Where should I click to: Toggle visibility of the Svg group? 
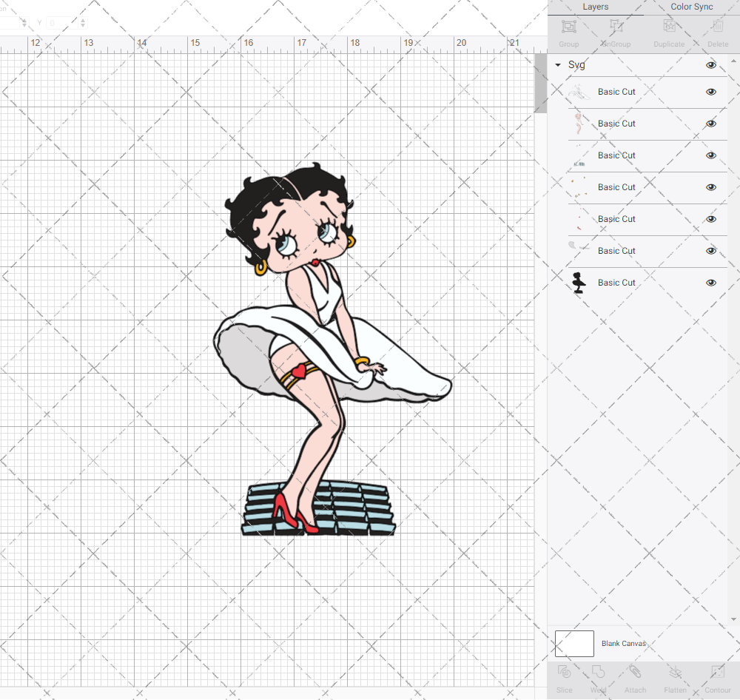(710, 65)
